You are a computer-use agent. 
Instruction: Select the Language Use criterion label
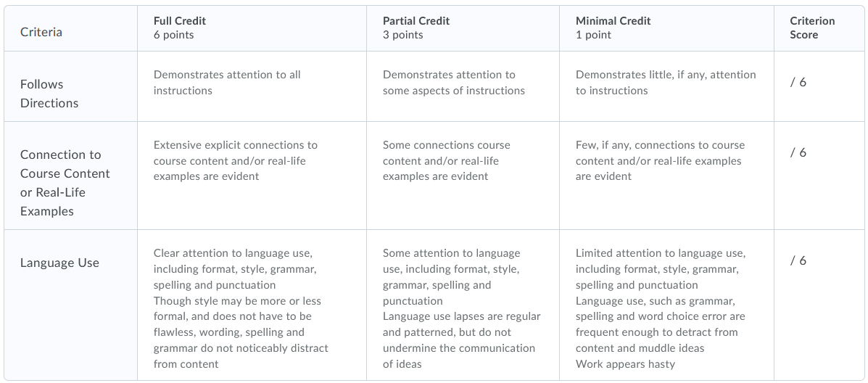[x=59, y=263]
